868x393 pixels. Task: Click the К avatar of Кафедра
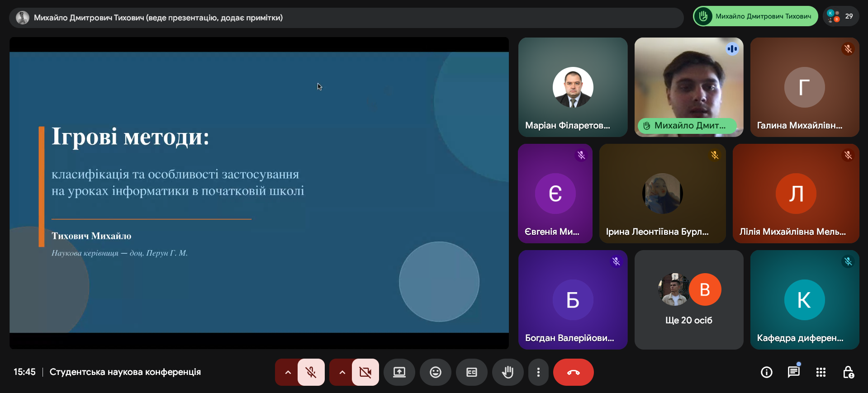click(805, 300)
